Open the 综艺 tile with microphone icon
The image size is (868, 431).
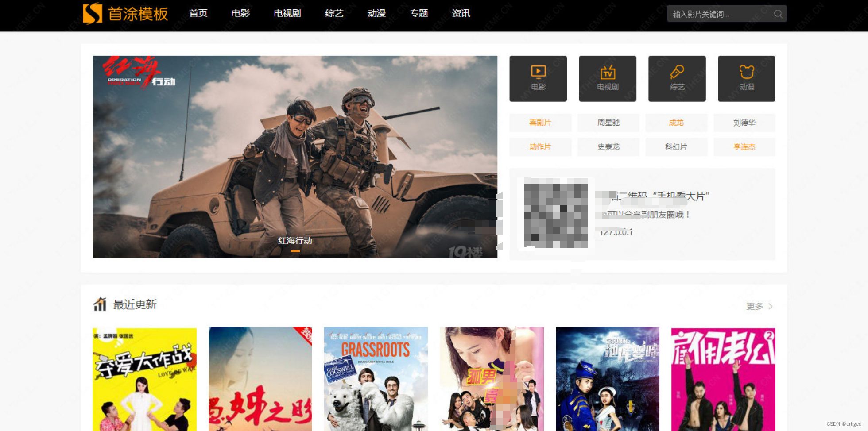click(677, 79)
